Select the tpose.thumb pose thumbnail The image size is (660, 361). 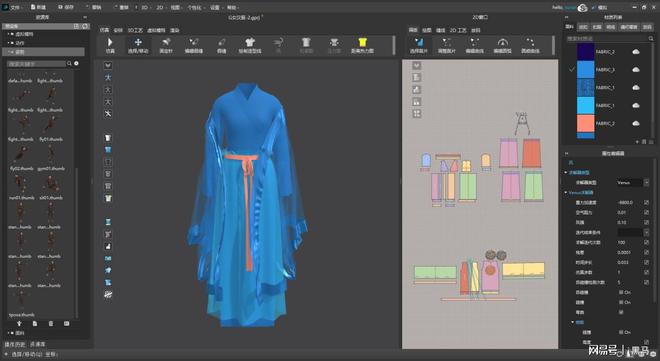point(21,304)
